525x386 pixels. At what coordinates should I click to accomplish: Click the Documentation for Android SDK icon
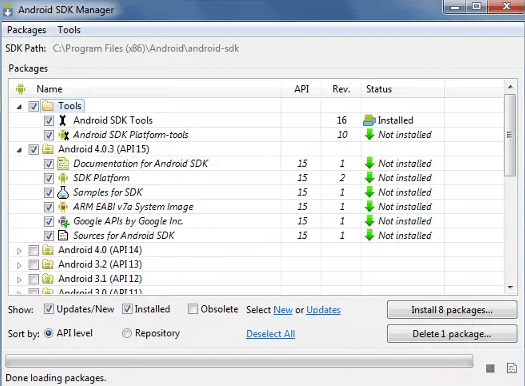pos(63,163)
